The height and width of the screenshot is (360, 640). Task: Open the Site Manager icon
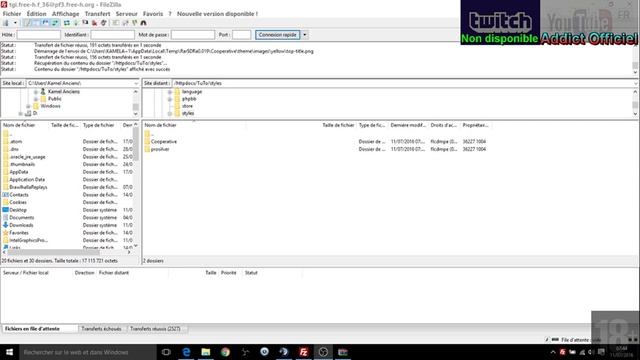pyautogui.click(x=6, y=23)
